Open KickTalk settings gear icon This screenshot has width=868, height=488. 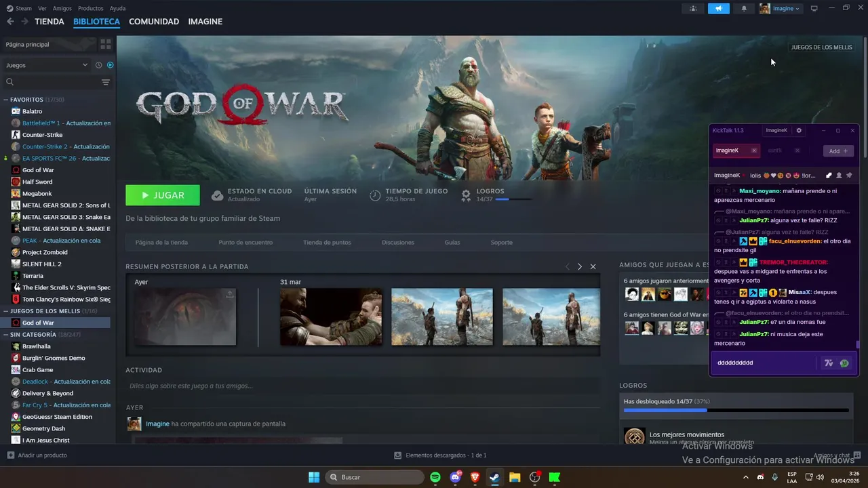799,130
